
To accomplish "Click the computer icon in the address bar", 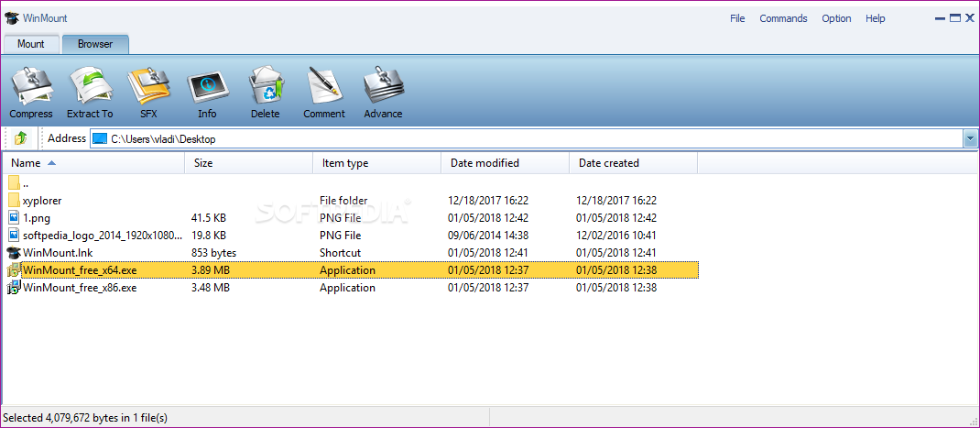I will tap(100, 139).
